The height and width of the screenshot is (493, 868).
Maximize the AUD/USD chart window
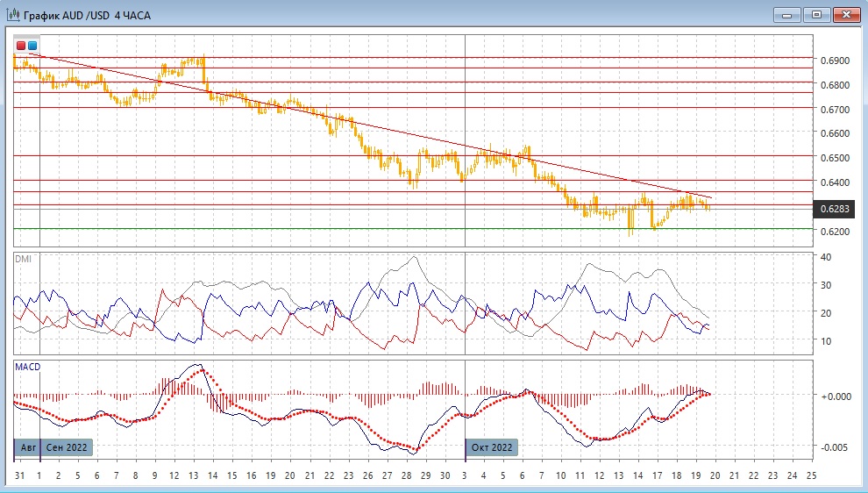817,14
